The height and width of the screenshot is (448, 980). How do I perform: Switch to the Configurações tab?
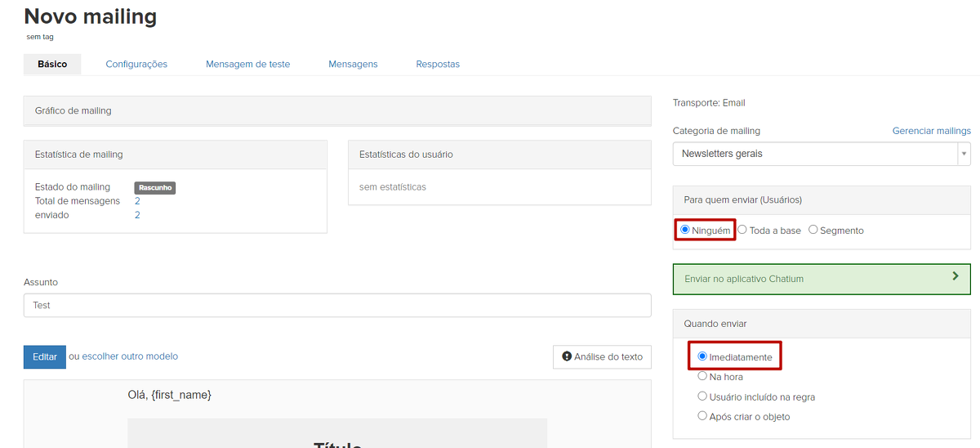136,64
